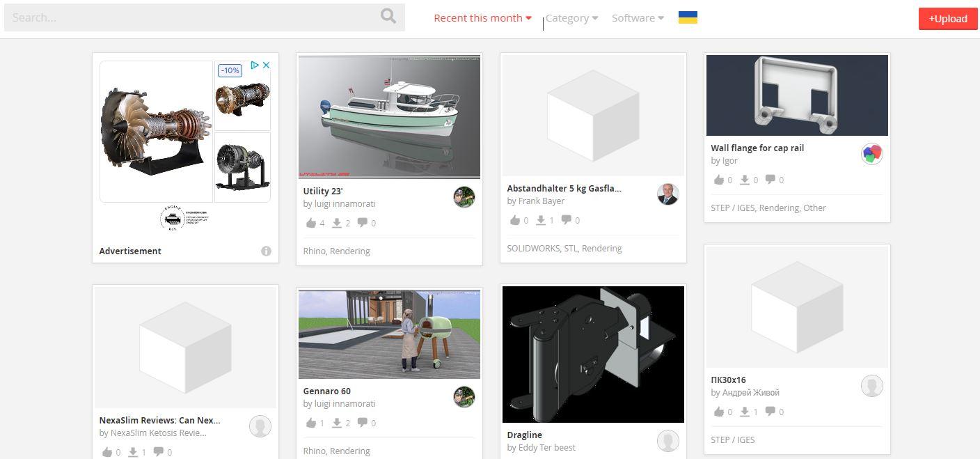
Task: Open the Utility 23' boat thumbnail
Action: coord(389,117)
